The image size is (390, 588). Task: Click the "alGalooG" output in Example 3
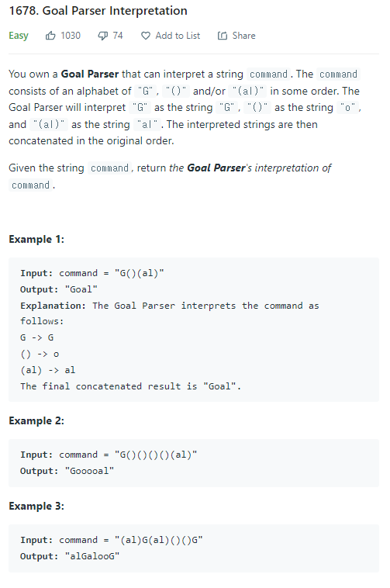pos(92,556)
